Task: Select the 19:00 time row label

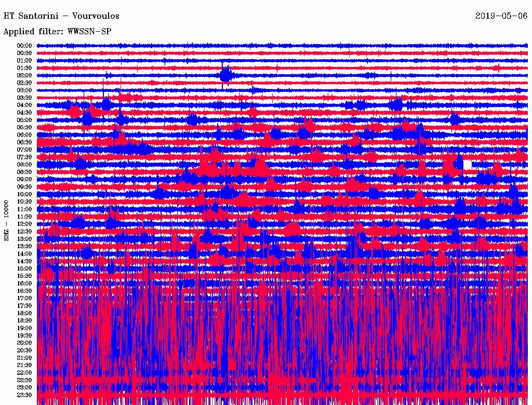Action: 24,328
